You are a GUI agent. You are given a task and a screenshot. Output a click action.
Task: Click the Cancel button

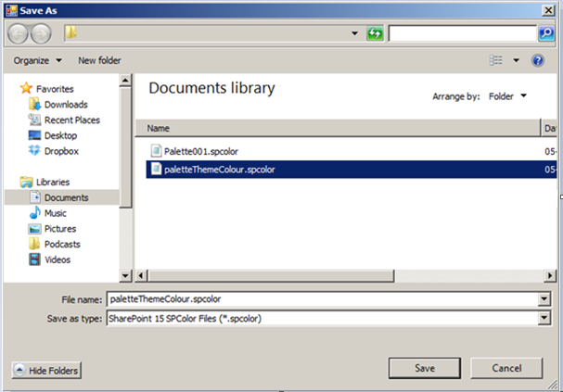coord(506,368)
